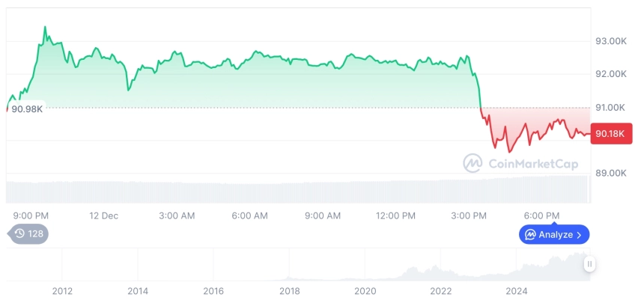Click the 90.98K opening price label
644x300 pixels.
27,109
